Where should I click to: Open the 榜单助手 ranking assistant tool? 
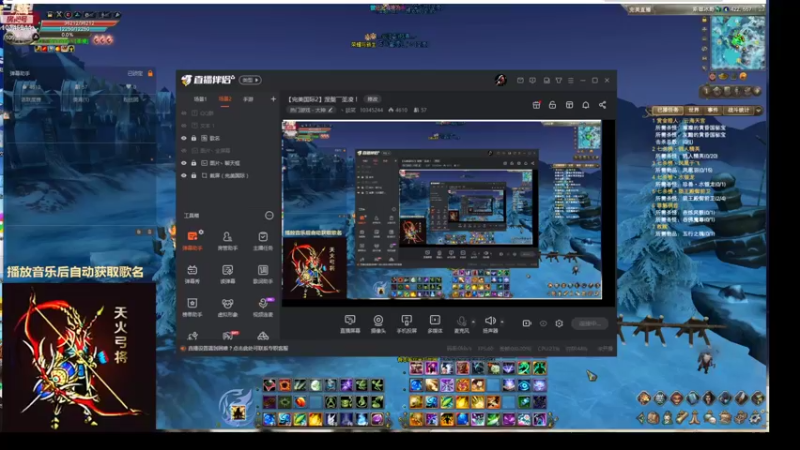(x=192, y=307)
